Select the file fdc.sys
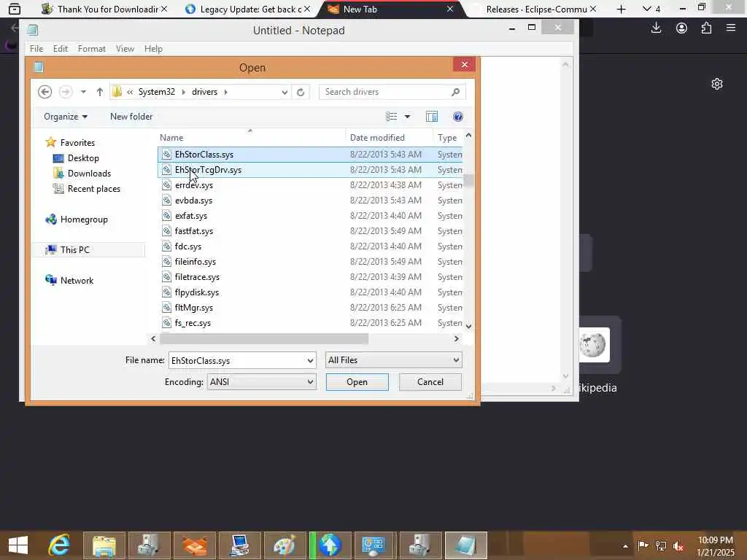The height and width of the screenshot is (560, 747). coord(309,246)
